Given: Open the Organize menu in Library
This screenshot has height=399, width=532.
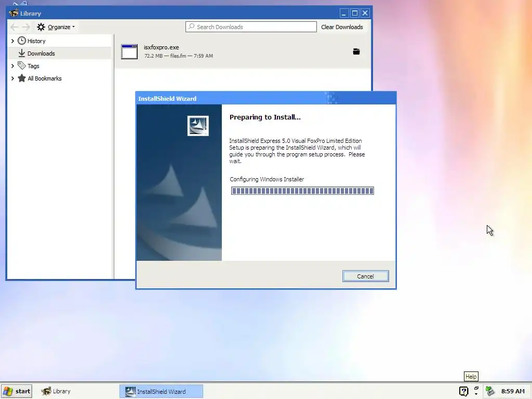Looking at the screenshot, I should (x=56, y=27).
